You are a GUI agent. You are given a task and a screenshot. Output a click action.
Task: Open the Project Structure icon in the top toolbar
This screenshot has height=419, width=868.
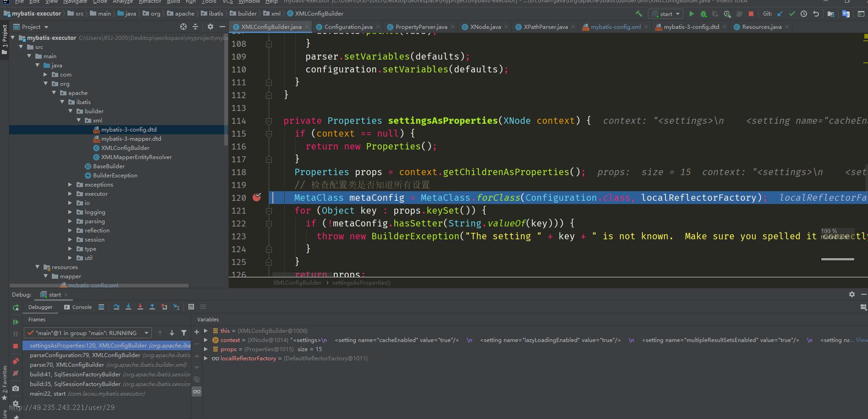point(830,14)
